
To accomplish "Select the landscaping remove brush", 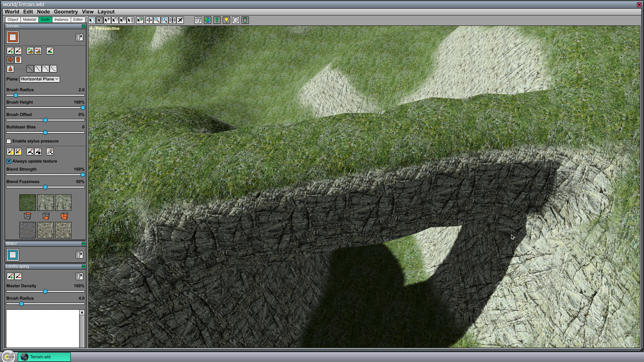I will tap(18, 276).
